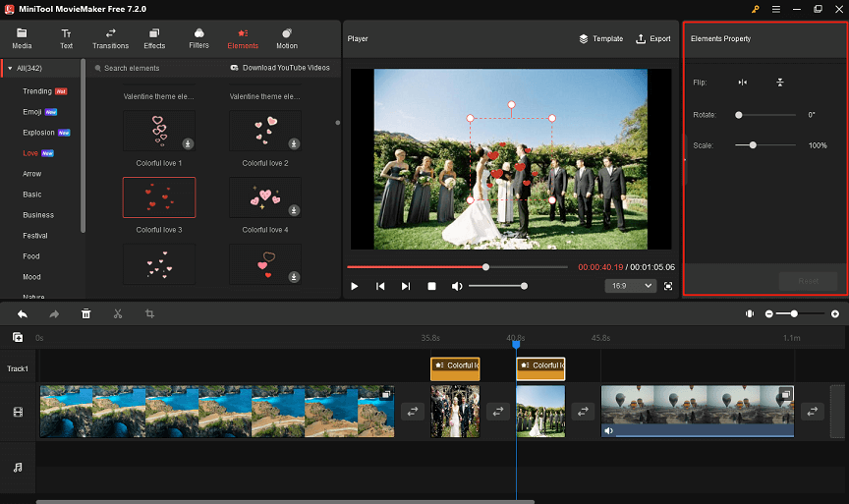Download the Colorful love 1 element
The image size is (849, 504).
[188, 144]
